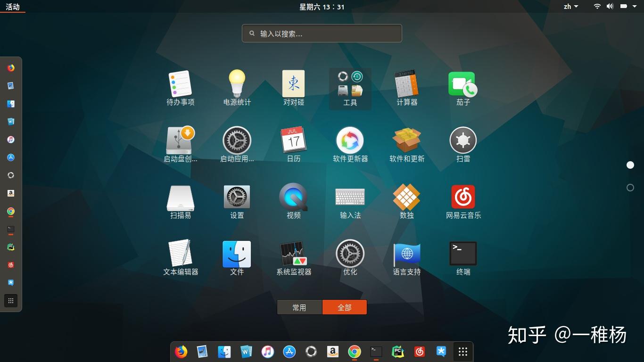Open 软件和更新 package settings
This screenshot has height=362, width=644.
point(407,145)
